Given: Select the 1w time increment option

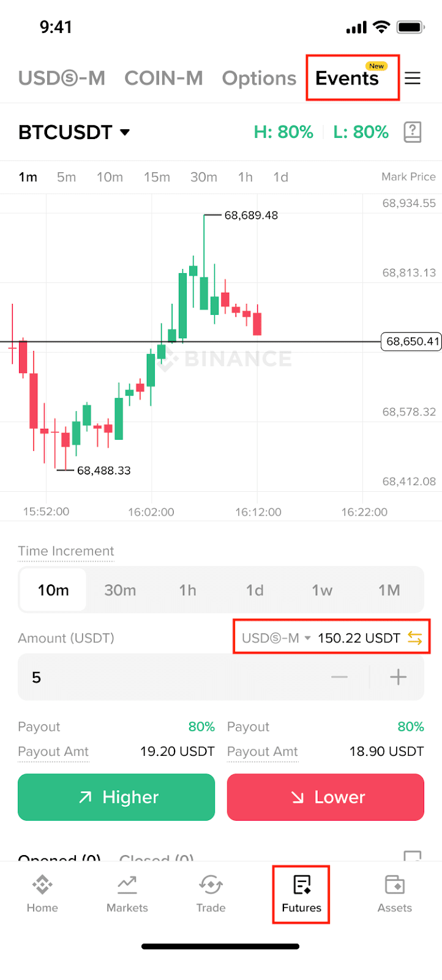Looking at the screenshot, I should 322,590.
